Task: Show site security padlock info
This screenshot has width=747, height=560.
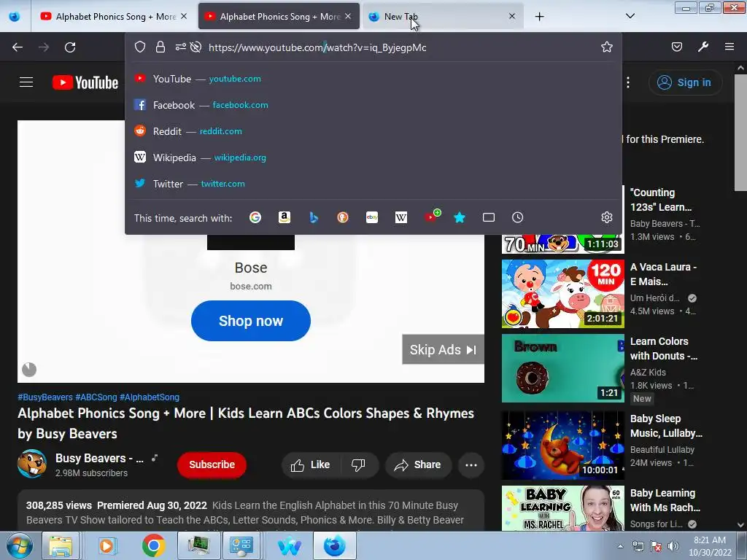Action: (160, 47)
